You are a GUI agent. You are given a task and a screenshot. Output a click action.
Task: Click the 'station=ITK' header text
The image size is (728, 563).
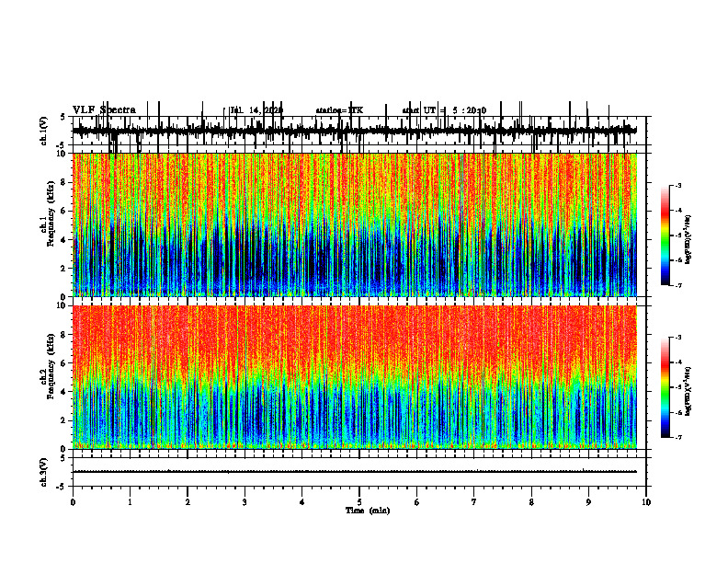(x=339, y=110)
